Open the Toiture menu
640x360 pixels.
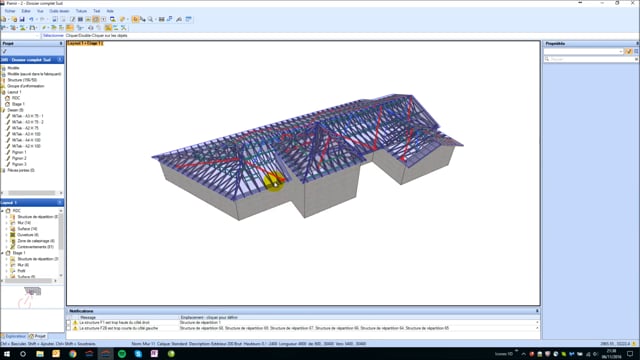(81, 11)
